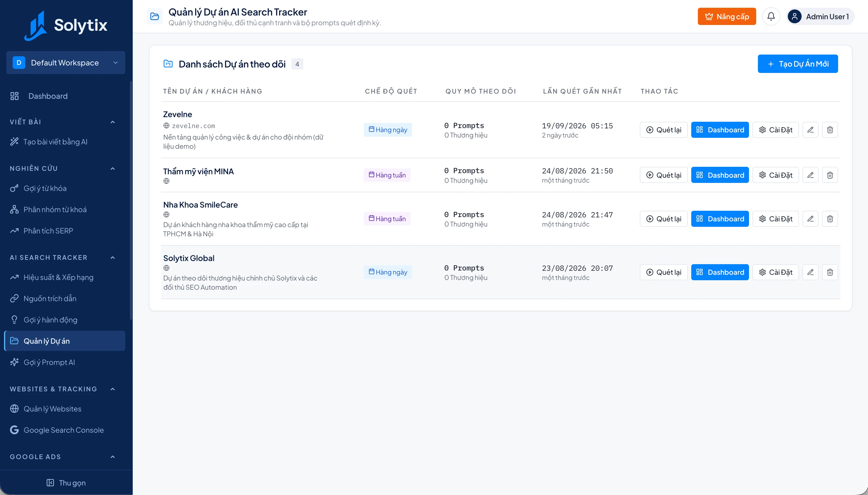Click the Admin User 1 avatar
Image resolution: width=868 pixels, height=495 pixels.
coord(794,16)
